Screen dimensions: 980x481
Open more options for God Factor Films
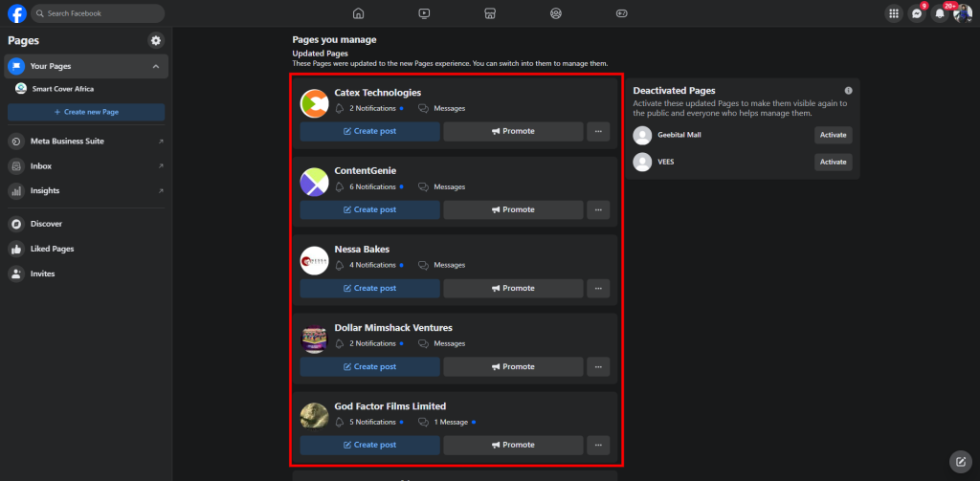pyautogui.click(x=598, y=446)
